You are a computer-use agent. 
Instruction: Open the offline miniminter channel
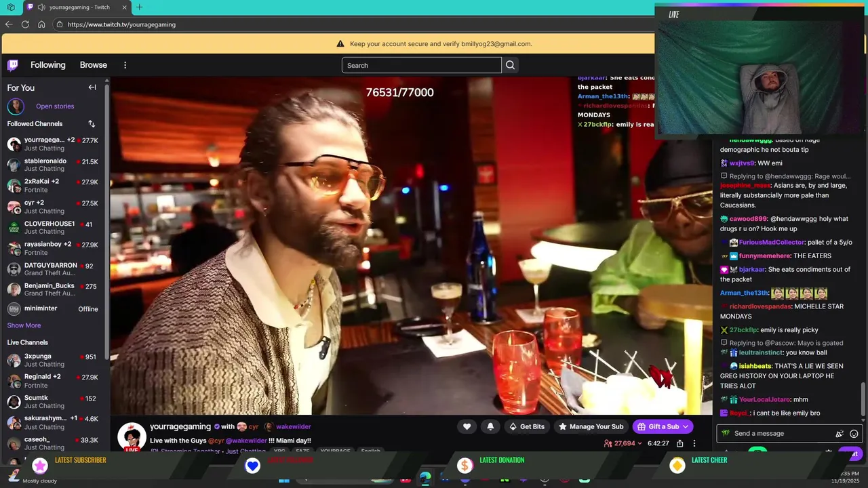coord(53,309)
